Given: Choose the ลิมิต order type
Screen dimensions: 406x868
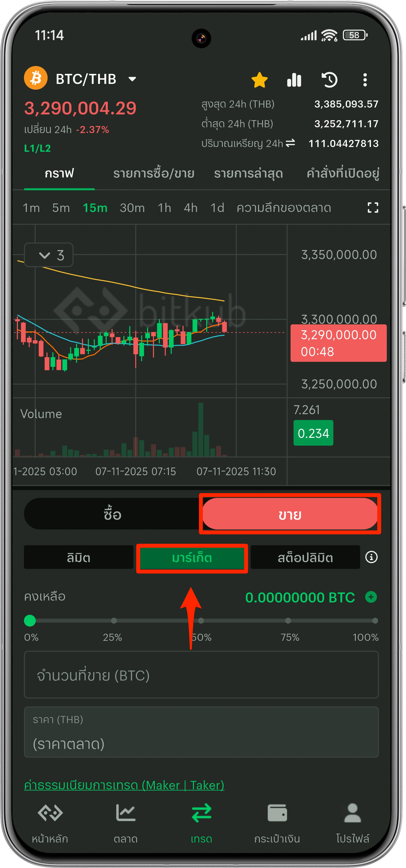Looking at the screenshot, I should [79, 557].
